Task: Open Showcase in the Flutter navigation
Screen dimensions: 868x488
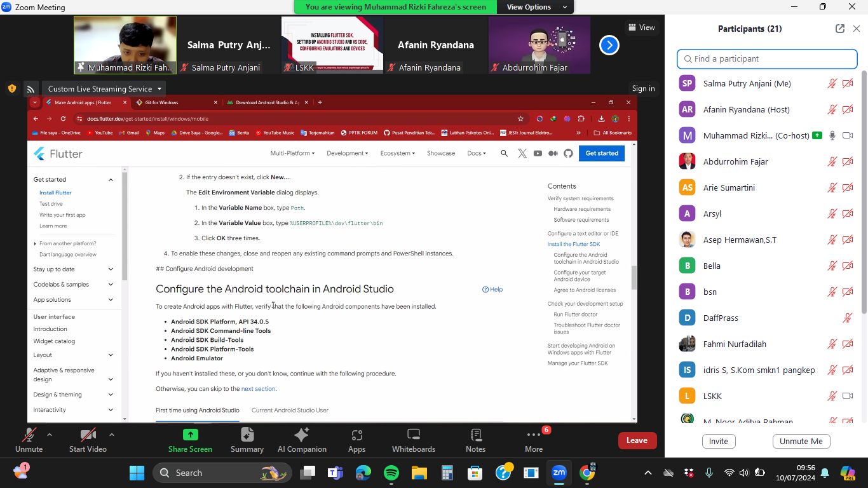Action: click(x=441, y=153)
